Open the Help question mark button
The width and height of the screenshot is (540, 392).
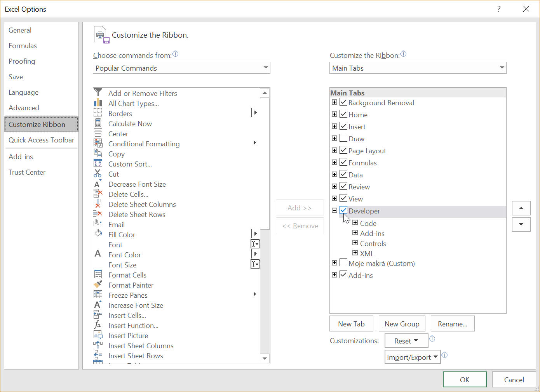pos(499,9)
